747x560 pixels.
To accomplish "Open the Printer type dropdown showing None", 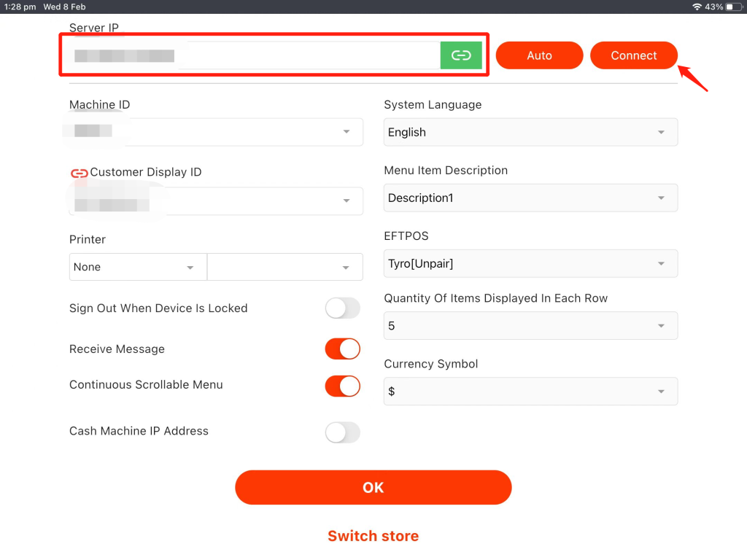I will pos(138,267).
